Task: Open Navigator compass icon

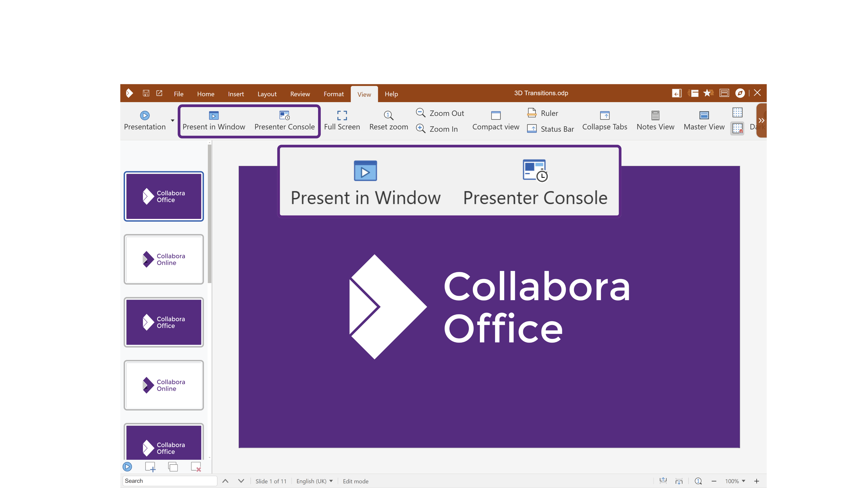Action: pos(740,93)
